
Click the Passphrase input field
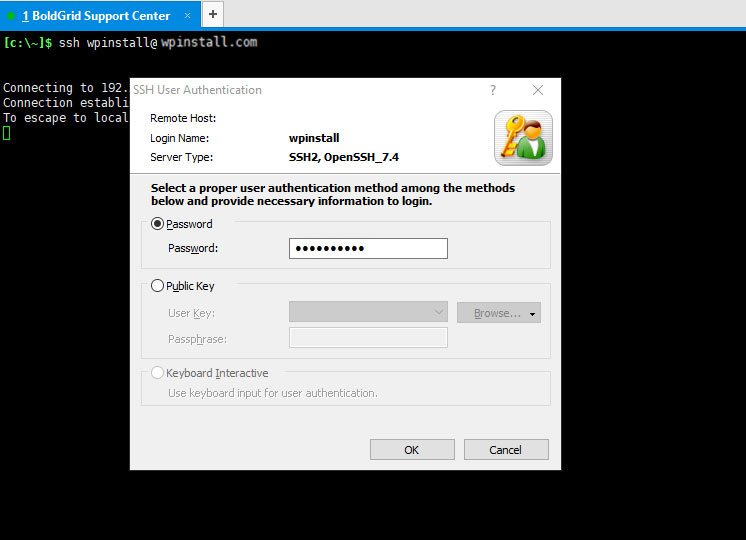368,338
